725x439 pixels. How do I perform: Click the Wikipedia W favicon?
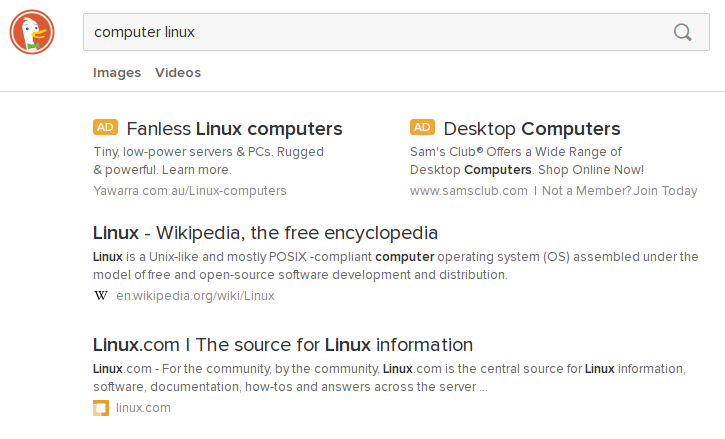click(101, 296)
